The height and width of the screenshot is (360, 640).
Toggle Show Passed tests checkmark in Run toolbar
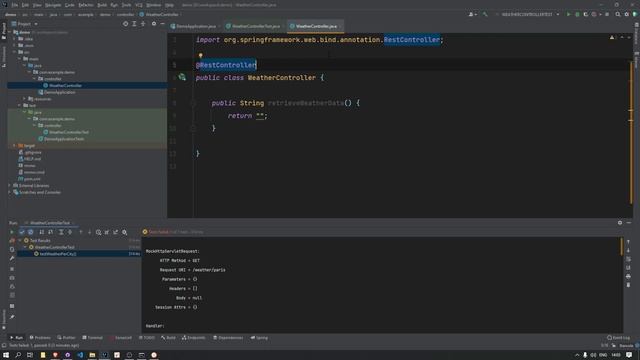(22, 232)
